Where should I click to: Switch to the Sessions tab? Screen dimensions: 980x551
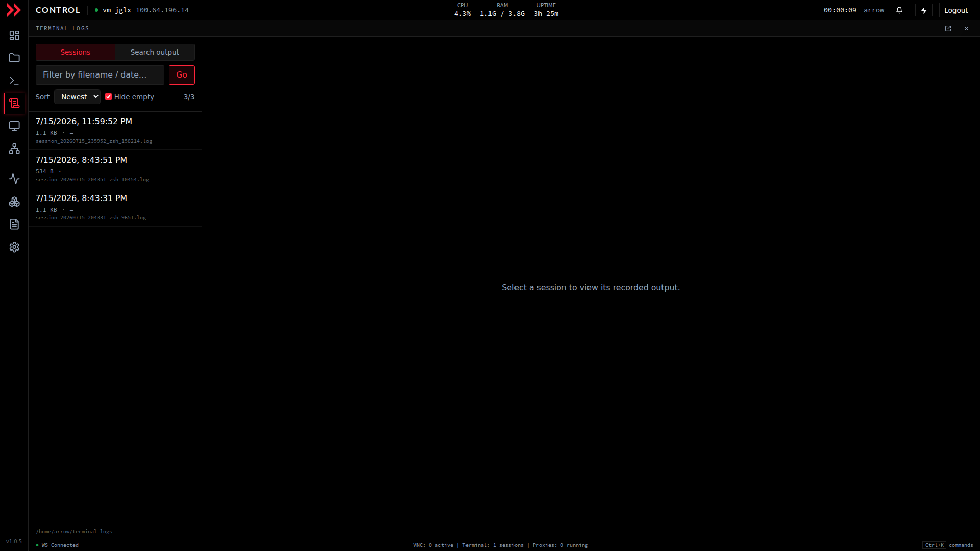(76, 52)
